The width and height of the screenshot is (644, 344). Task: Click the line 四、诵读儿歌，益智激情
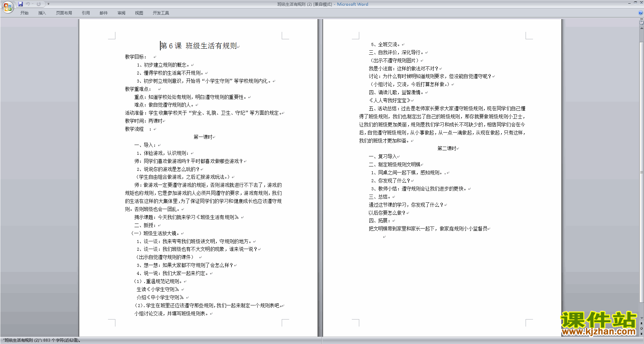tap(396, 92)
